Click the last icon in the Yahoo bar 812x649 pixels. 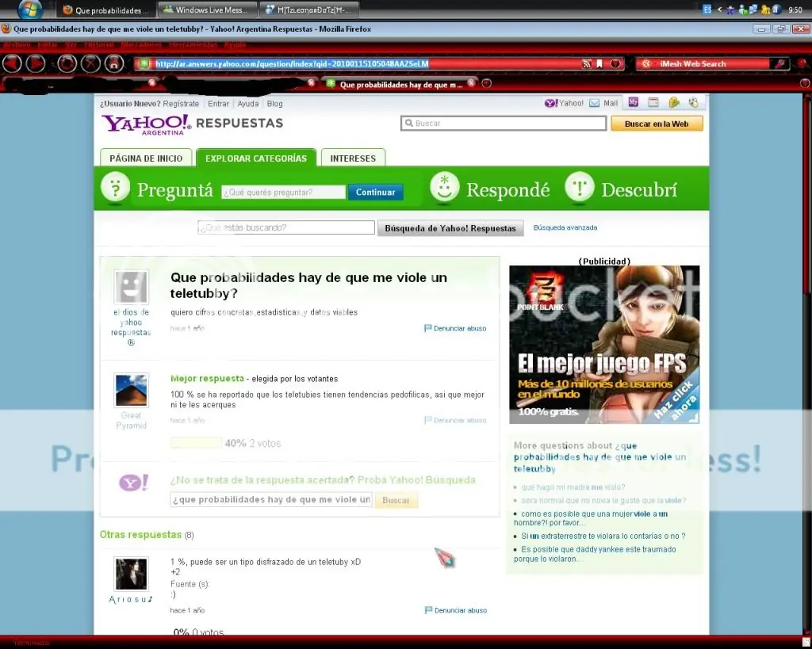[693, 102]
